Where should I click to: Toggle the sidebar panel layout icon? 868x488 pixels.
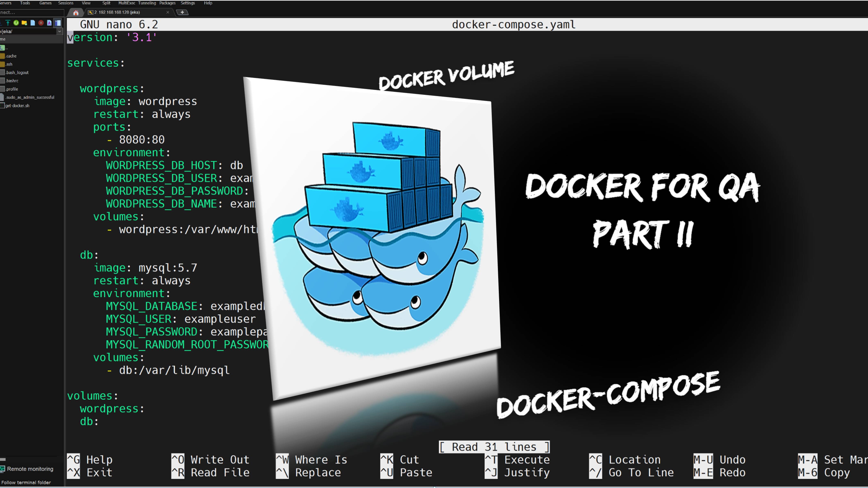pyautogui.click(x=58, y=23)
